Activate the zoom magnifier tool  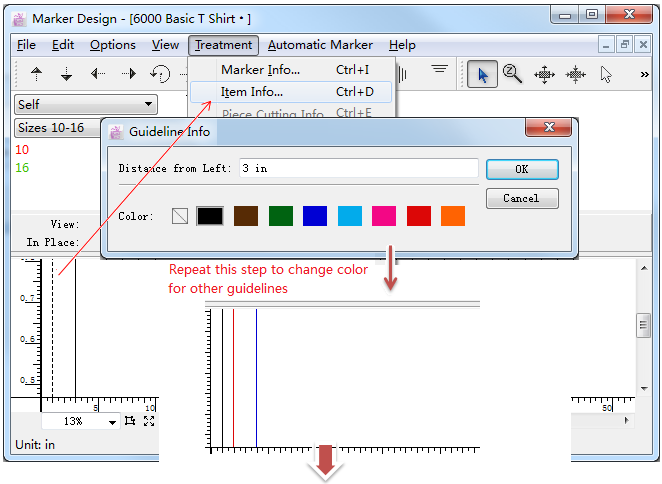513,74
